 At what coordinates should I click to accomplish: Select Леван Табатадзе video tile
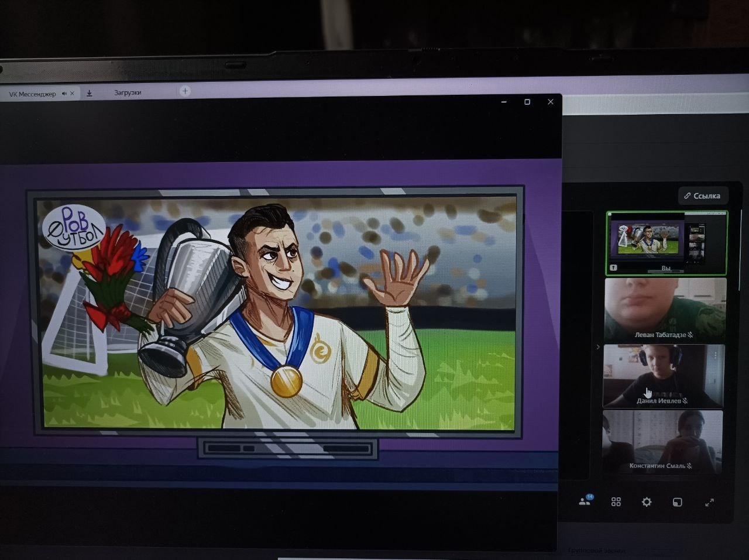pos(665,310)
